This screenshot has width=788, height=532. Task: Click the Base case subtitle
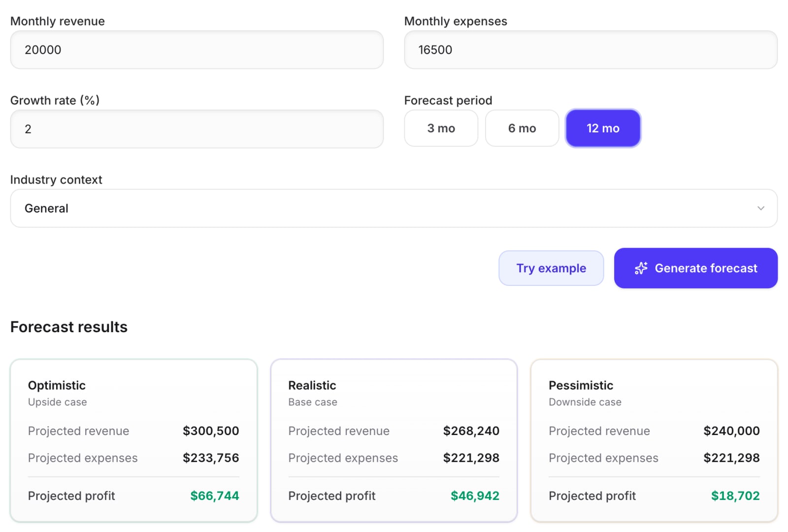(313, 402)
